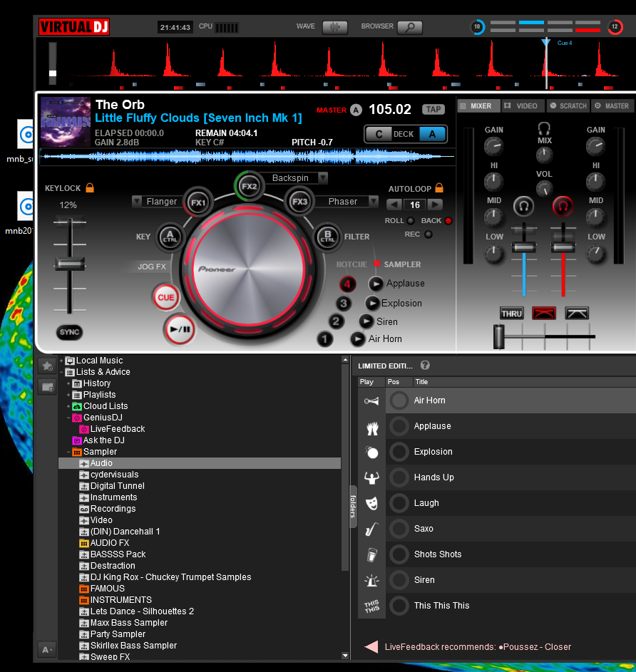636x672 pixels.
Task: Click the Saxo saxophone icon in list
Action: (371, 529)
